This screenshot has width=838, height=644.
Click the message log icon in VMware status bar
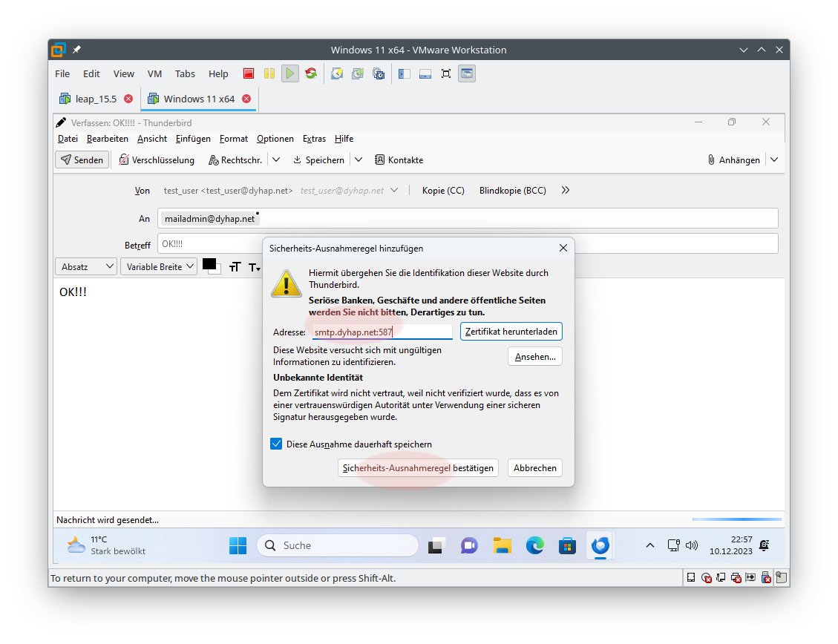coord(782,577)
